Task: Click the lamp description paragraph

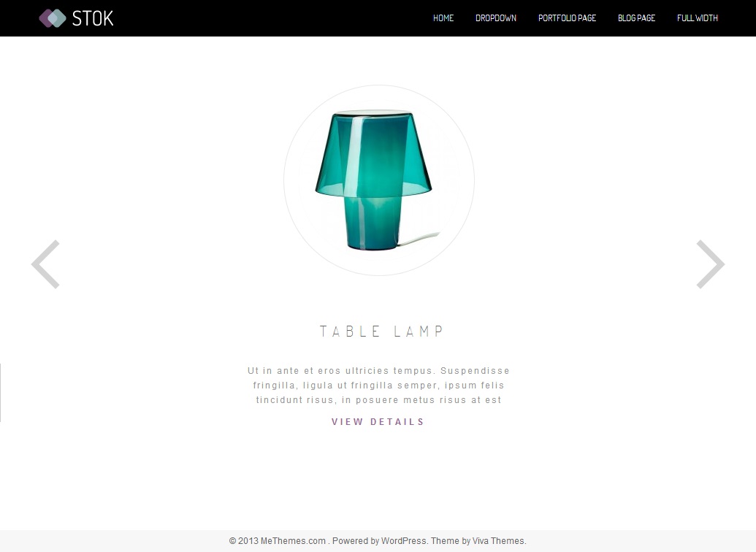Action: 378,386
